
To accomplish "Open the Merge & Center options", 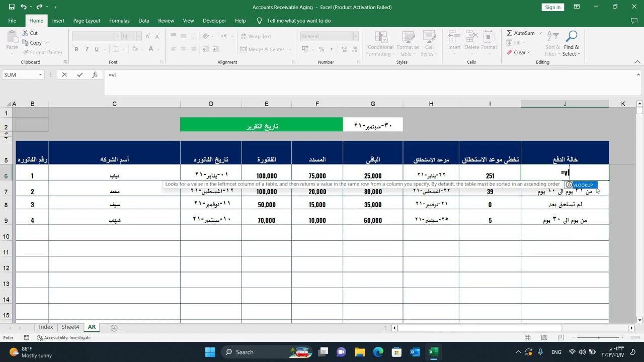I will [x=289, y=49].
